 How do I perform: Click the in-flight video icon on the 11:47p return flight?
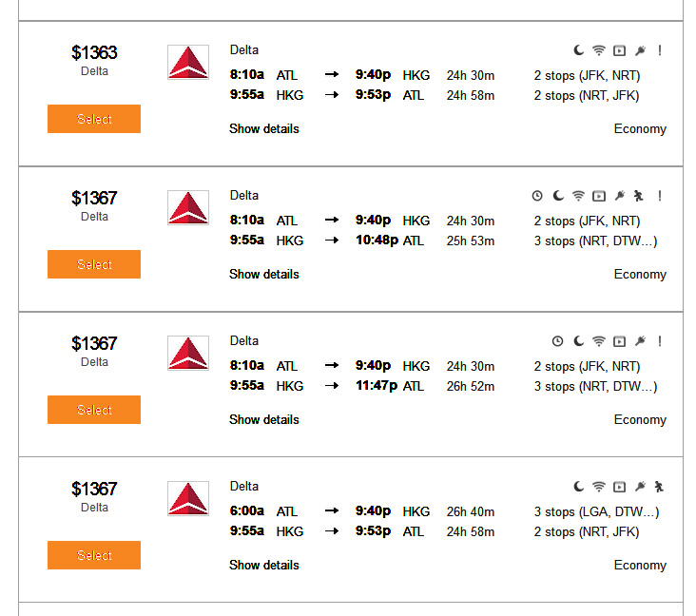(x=619, y=341)
